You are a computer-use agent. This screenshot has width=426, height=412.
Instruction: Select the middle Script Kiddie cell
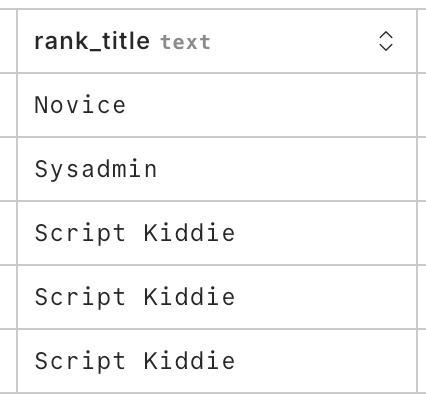click(x=217, y=297)
